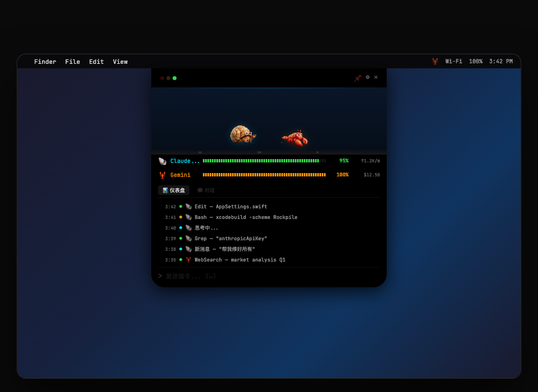Click the green status dot at 3:42

click(181, 207)
